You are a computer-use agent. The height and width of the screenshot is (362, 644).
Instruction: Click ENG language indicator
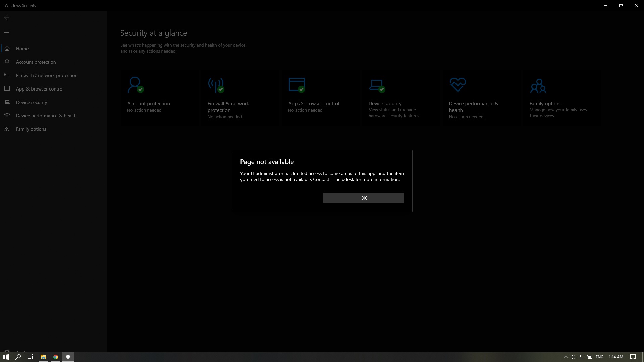[599, 357]
